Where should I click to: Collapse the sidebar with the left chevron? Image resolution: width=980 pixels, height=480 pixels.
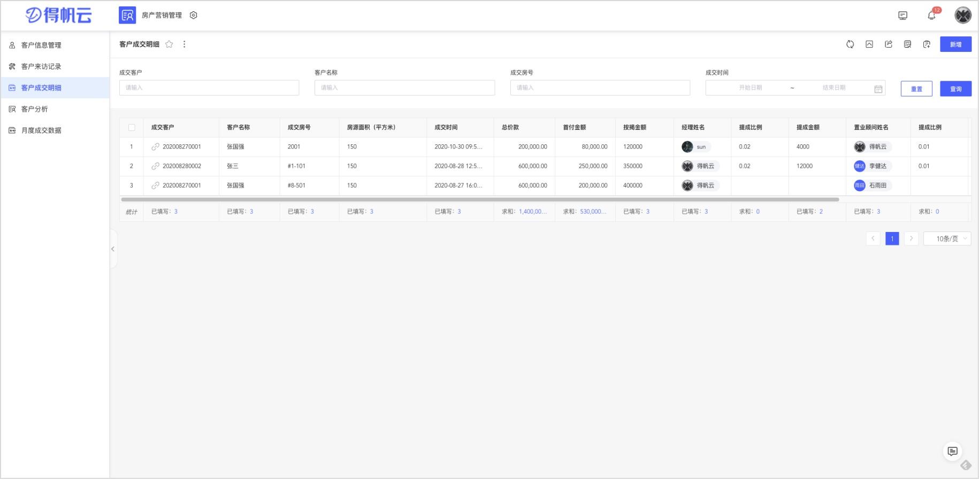[x=113, y=249]
